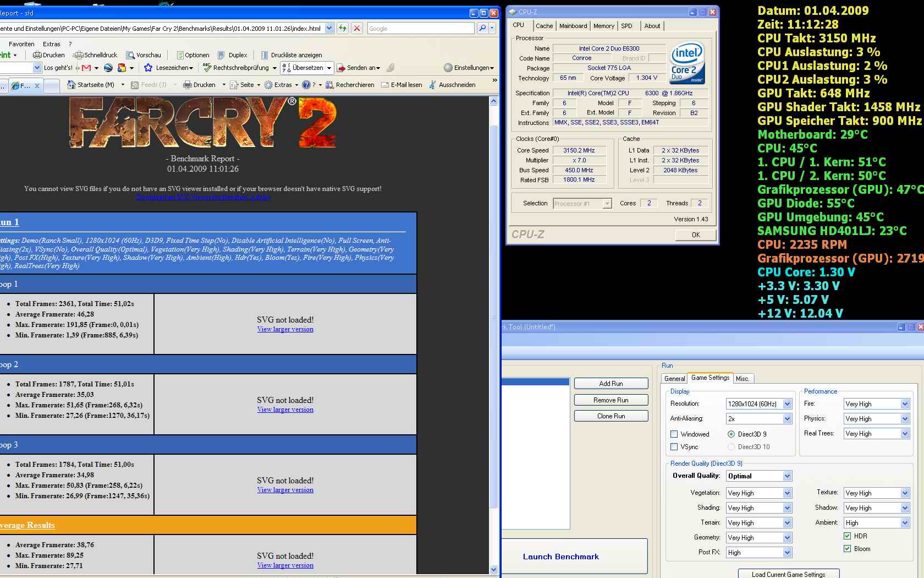Image resolution: width=924 pixels, height=578 pixels.
Task: Enable the Windowed checkbox
Action: 674,434
